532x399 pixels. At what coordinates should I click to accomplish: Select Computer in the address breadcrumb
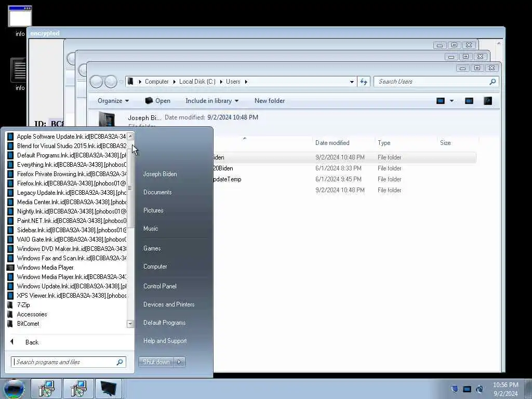tap(156, 82)
